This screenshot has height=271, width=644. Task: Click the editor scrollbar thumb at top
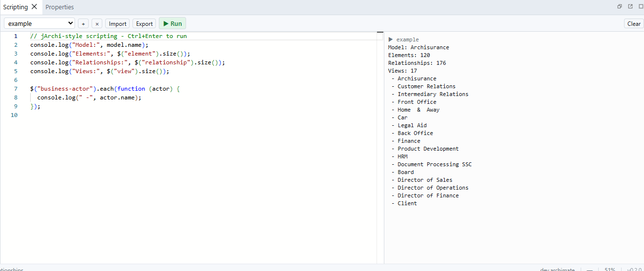pos(380,33)
